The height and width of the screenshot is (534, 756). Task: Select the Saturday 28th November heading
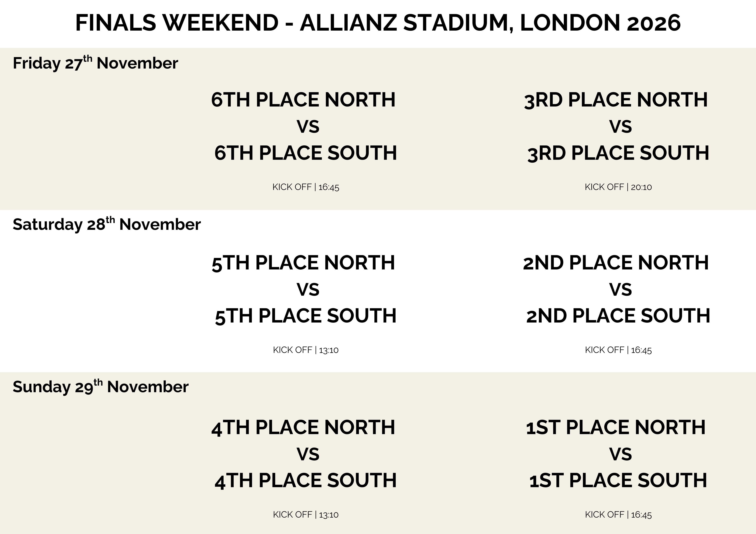107,224
